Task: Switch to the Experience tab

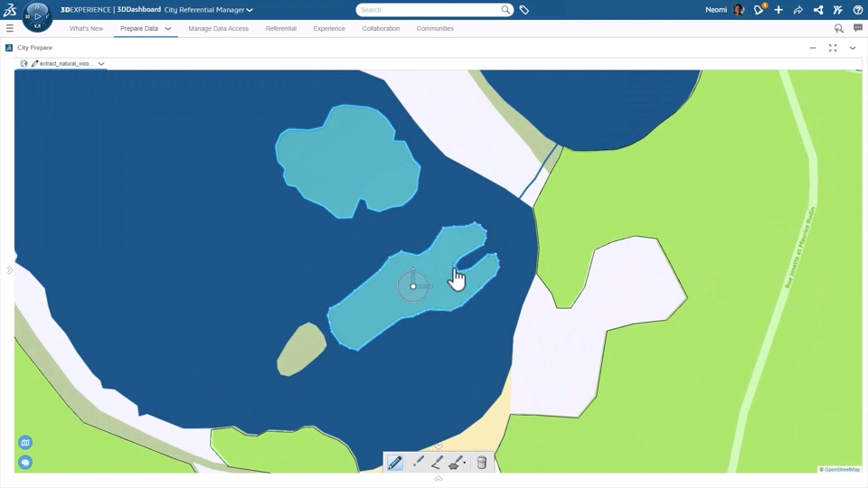Action: click(x=329, y=28)
